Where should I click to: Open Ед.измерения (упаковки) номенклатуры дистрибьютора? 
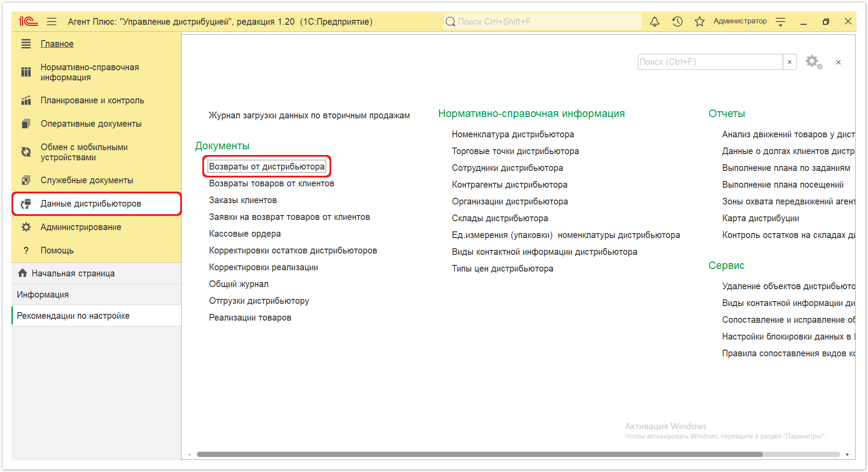pyautogui.click(x=566, y=235)
